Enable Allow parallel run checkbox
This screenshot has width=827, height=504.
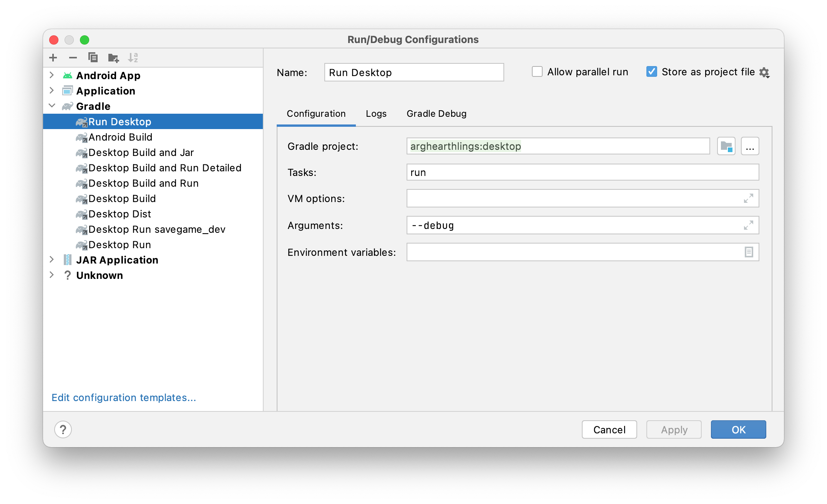pyautogui.click(x=537, y=72)
